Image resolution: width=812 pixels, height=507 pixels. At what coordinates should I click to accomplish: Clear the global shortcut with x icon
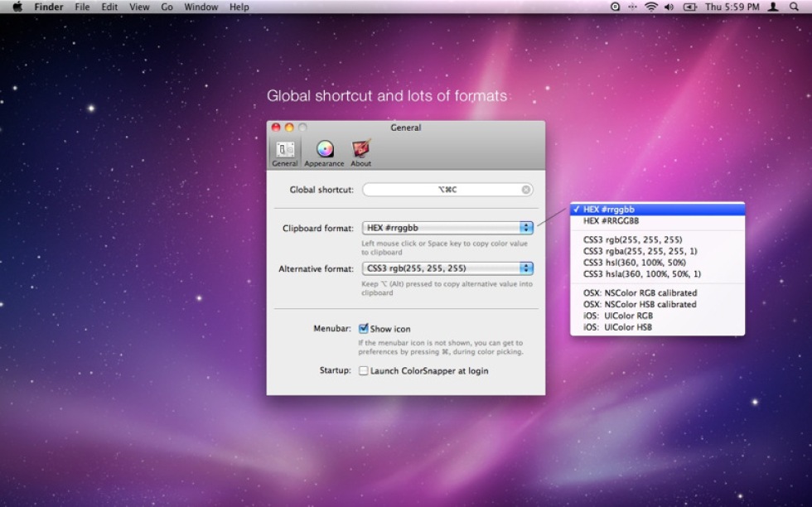tap(526, 190)
